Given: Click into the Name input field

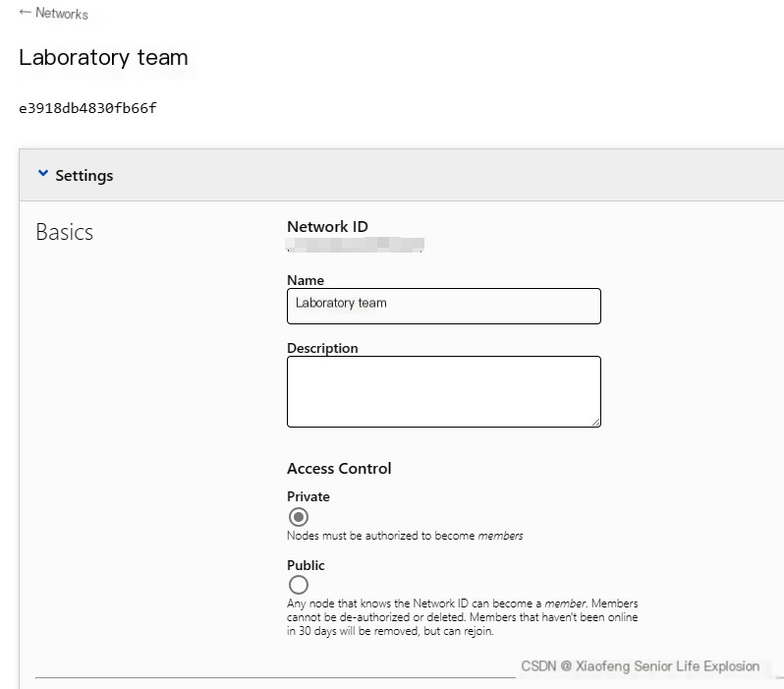Looking at the screenshot, I should (x=443, y=306).
